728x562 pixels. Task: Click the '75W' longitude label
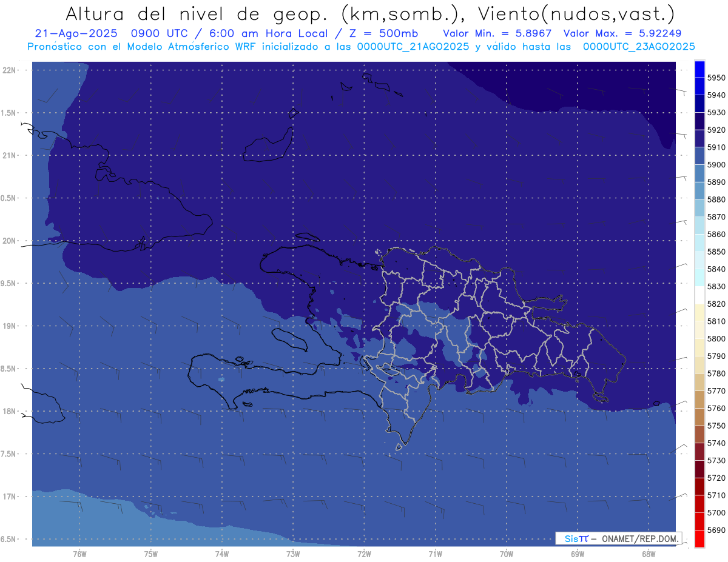click(x=150, y=554)
